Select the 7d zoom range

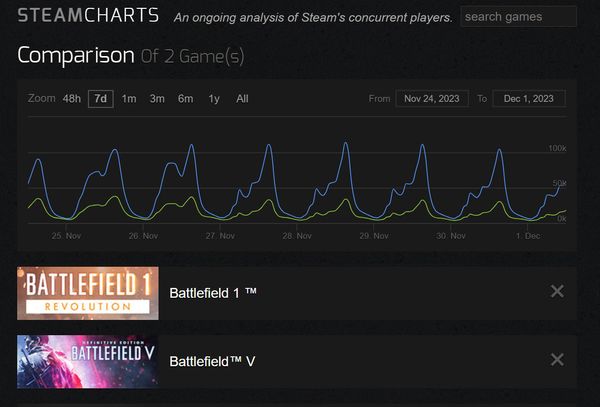click(100, 98)
